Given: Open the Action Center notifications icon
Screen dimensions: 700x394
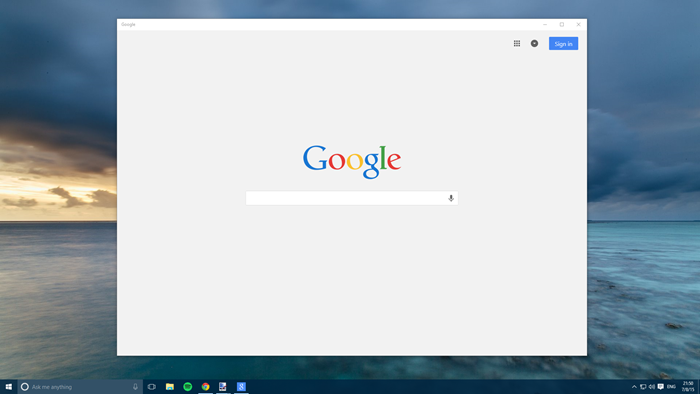Looking at the screenshot, I should 661,387.
